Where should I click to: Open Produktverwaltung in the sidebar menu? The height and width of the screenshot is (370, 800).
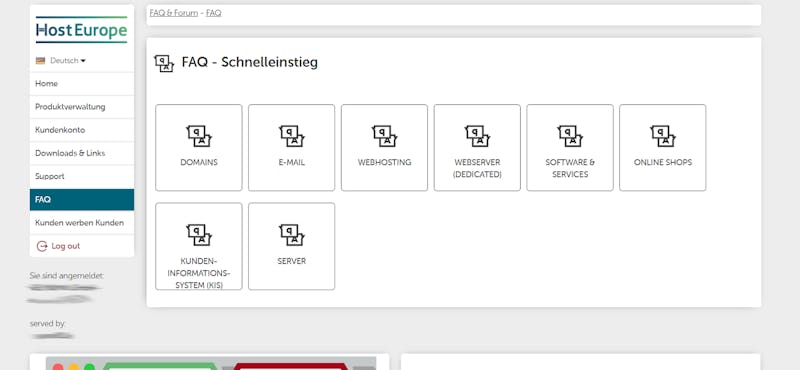pos(82,107)
